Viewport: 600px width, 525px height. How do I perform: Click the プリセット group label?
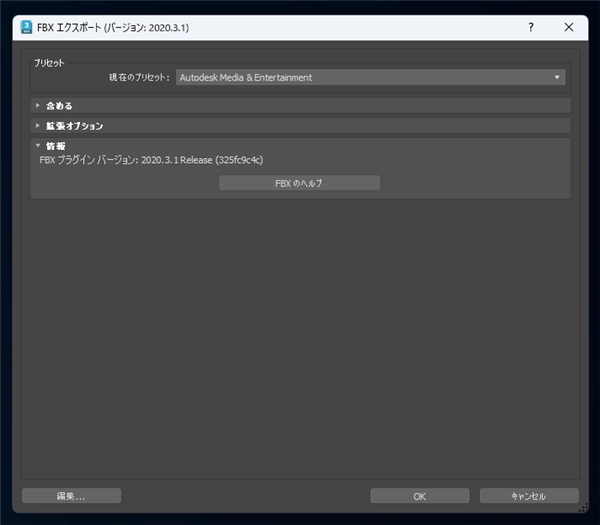click(x=49, y=63)
